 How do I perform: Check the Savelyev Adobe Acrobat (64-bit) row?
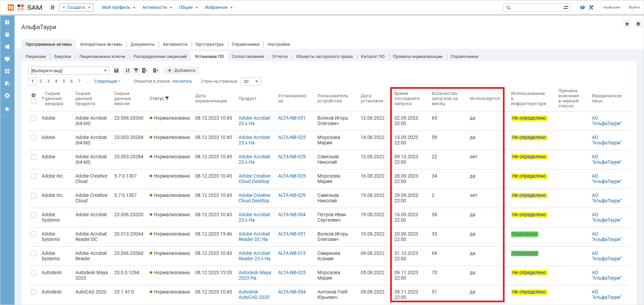[x=34, y=157]
